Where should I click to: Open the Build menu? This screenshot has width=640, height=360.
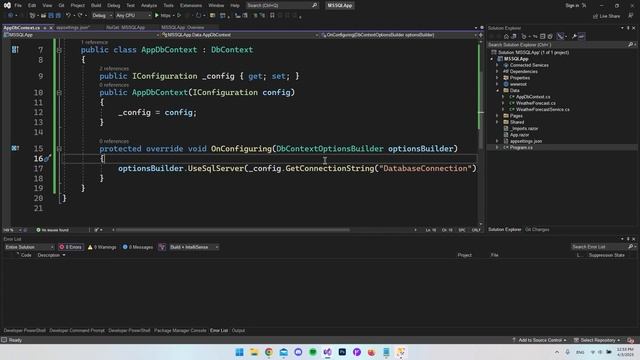(96, 5)
